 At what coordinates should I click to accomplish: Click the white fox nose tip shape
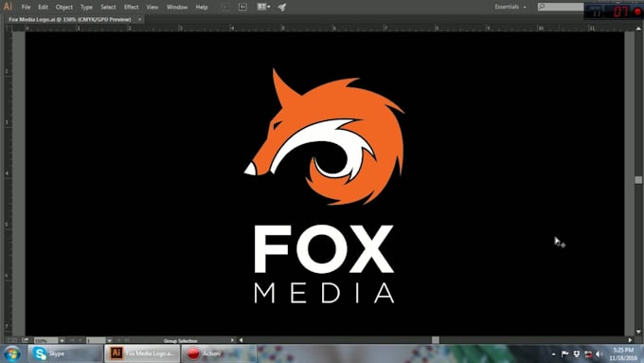point(250,169)
